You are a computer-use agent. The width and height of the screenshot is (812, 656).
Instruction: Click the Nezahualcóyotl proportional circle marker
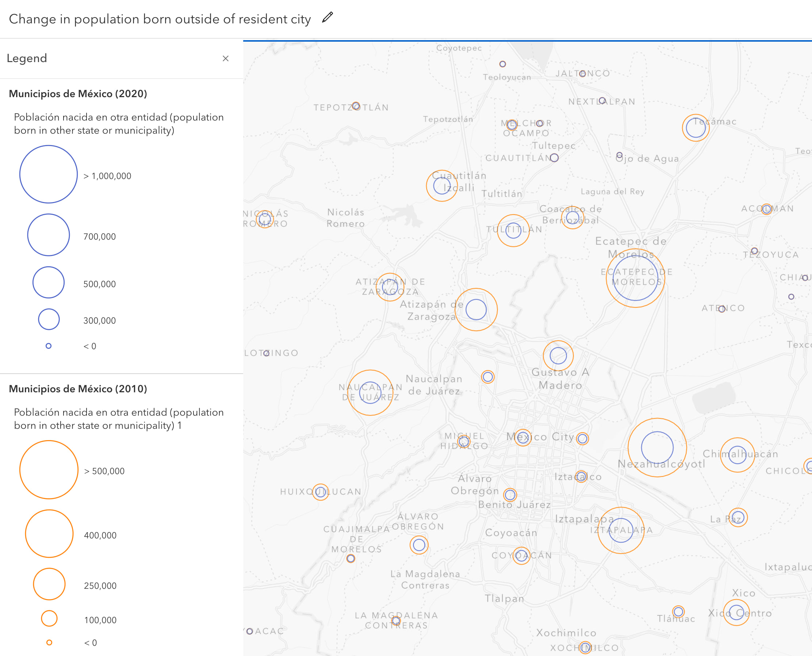click(x=657, y=447)
